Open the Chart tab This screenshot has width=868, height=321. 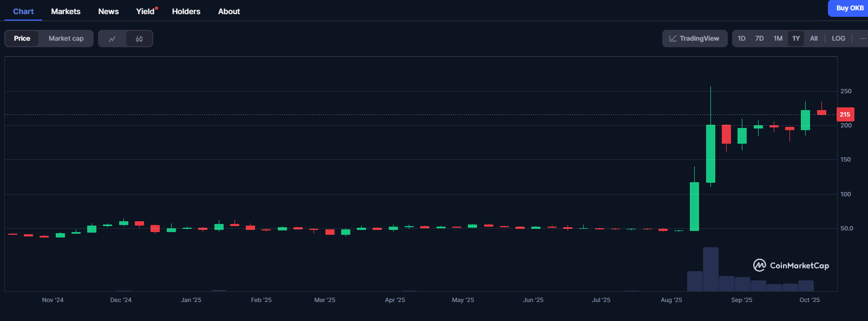tap(23, 11)
